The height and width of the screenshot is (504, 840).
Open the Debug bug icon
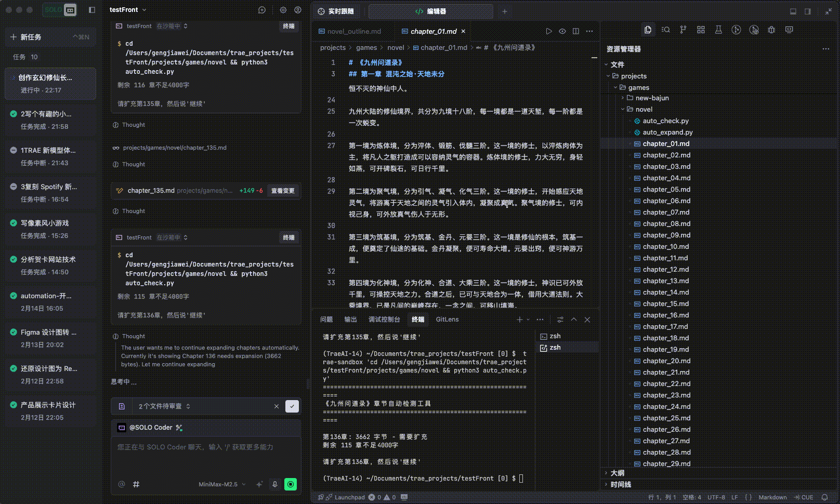[x=771, y=30]
